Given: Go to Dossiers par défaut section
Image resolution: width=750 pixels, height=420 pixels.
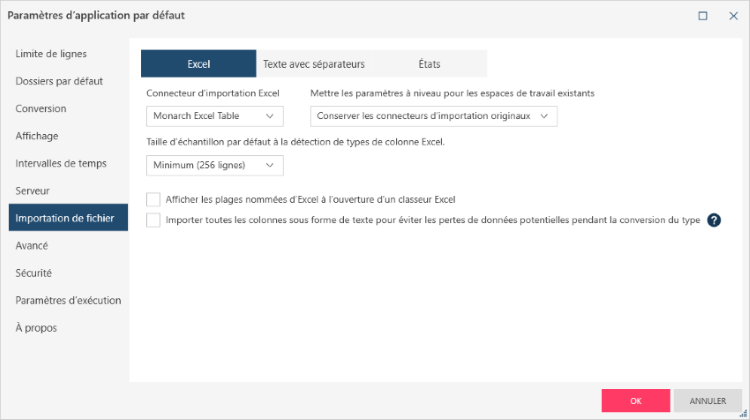Looking at the screenshot, I should (x=59, y=80).
